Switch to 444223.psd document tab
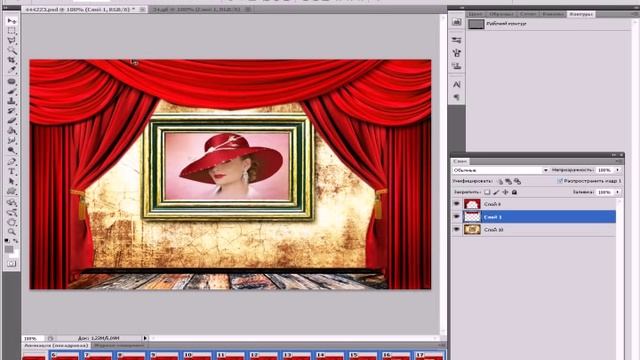 81,9
